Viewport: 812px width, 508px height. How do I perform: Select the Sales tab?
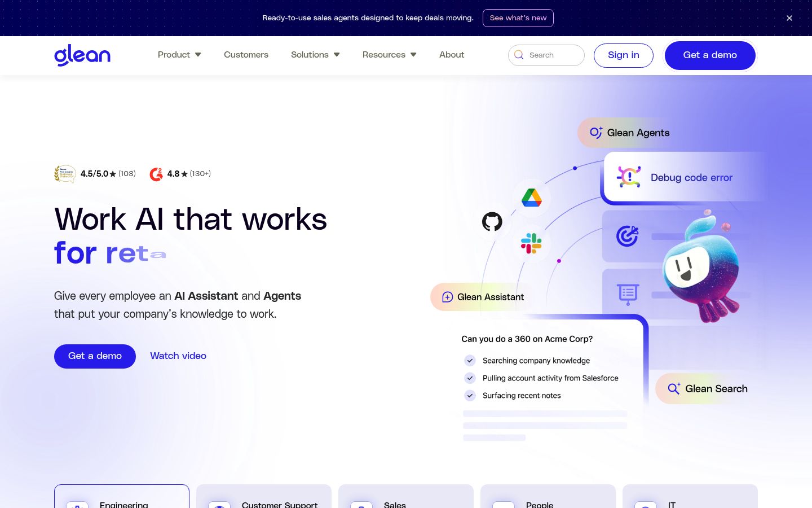click(406, 497)
